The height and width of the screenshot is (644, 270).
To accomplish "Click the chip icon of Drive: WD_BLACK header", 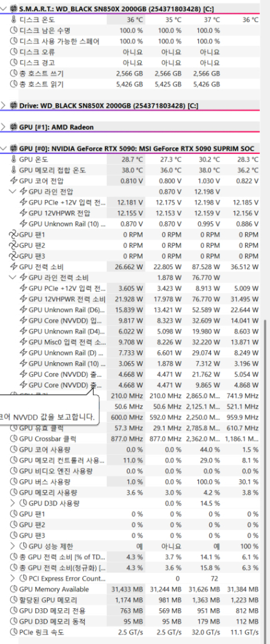I will coord(13,106).
